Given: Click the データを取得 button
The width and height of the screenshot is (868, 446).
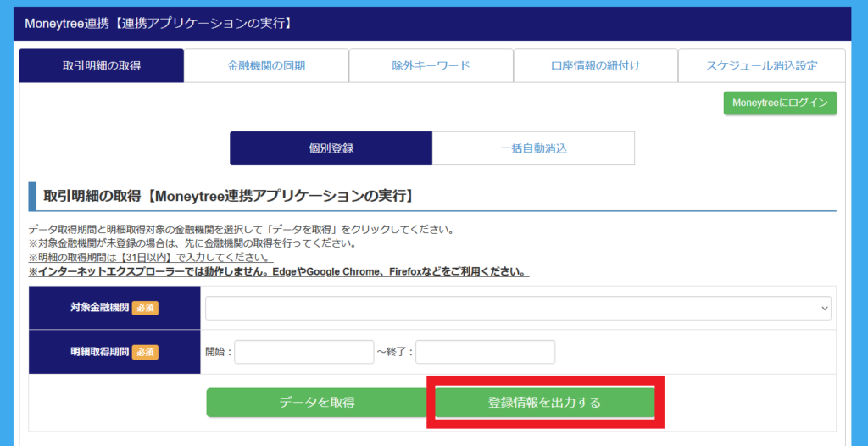Looking at the screenshot, I should point(317,402).
